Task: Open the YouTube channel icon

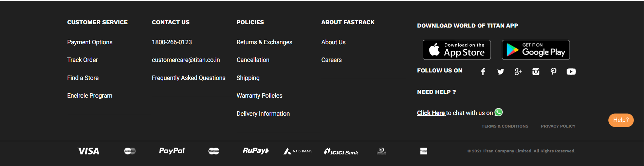Action: coord(571,71)
